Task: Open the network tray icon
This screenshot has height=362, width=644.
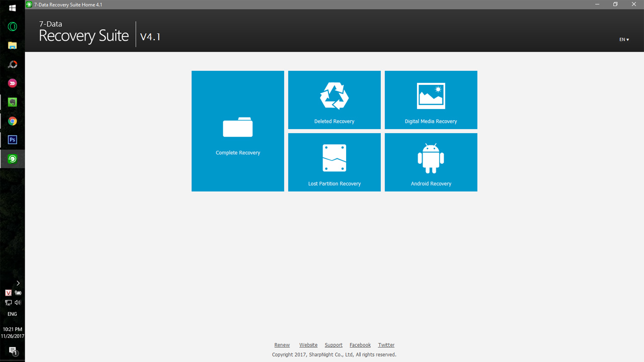Action: click(8, 303)
